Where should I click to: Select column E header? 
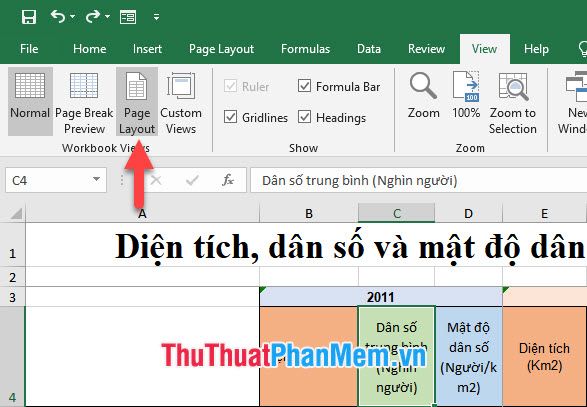[x=544, y=213]
